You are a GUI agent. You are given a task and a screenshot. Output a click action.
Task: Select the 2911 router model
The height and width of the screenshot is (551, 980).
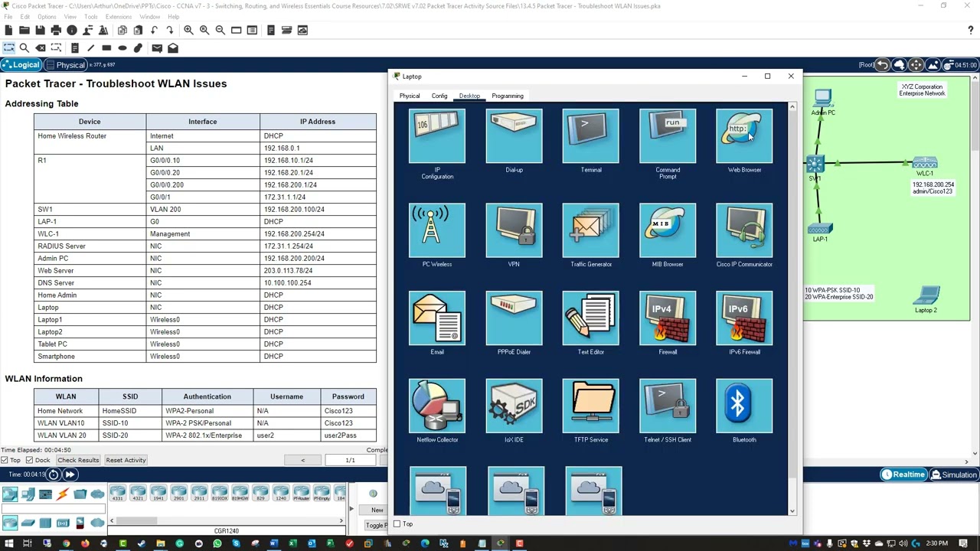[x=199, y=493]
